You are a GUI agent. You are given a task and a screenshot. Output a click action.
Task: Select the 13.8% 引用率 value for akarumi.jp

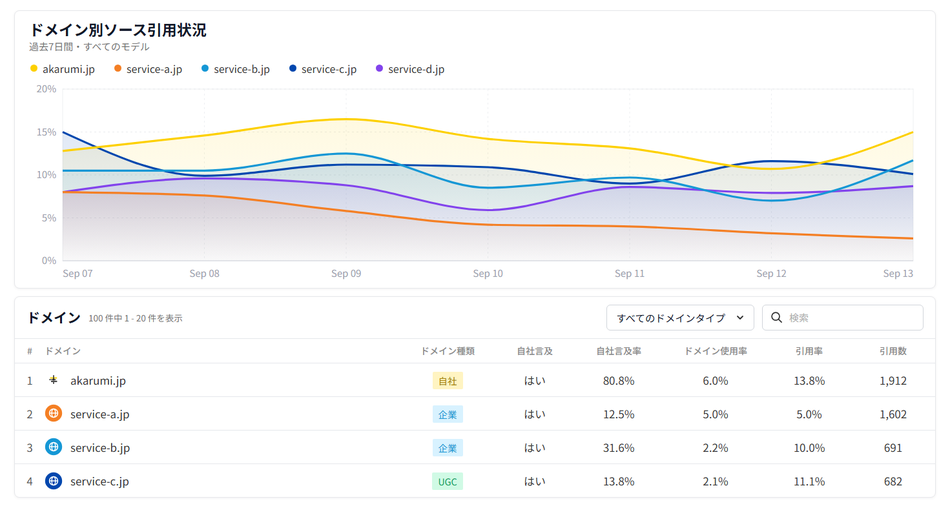tap(809, 381)
